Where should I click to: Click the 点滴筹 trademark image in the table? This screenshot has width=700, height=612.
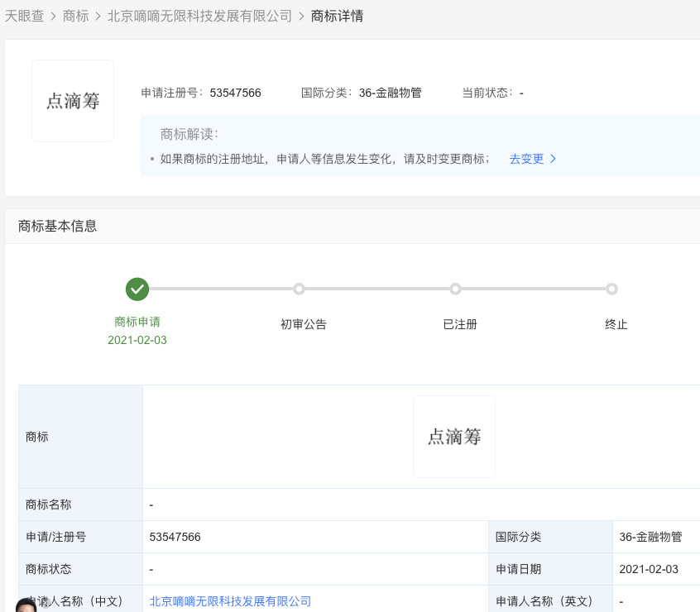[x=454, y=437]
